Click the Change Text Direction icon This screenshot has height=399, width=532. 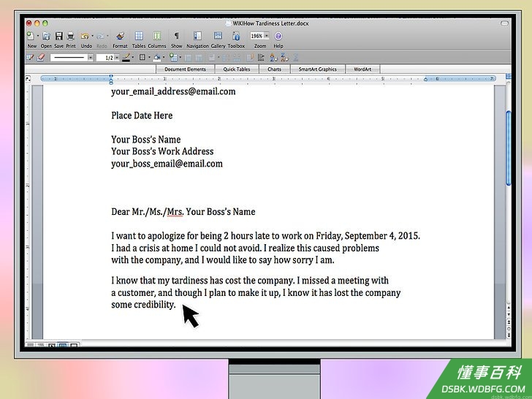point(261,58)
